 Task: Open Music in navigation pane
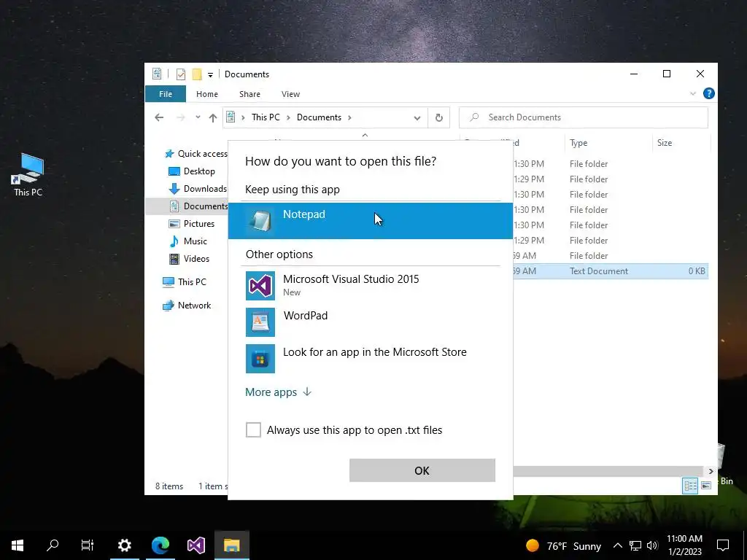(x=189, y=241)
